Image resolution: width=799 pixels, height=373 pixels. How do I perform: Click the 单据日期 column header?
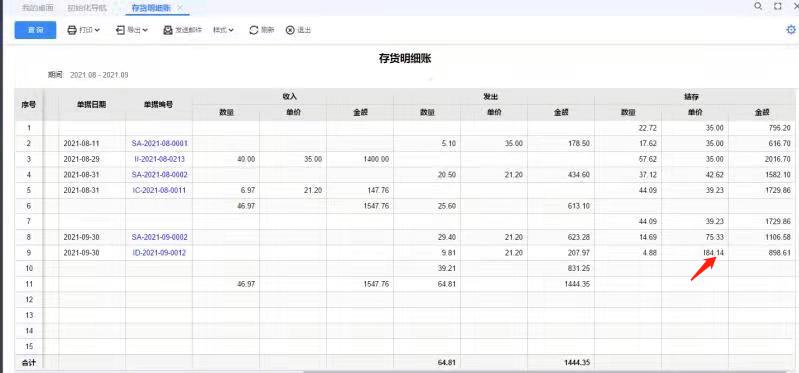click(x=92, y=104)
